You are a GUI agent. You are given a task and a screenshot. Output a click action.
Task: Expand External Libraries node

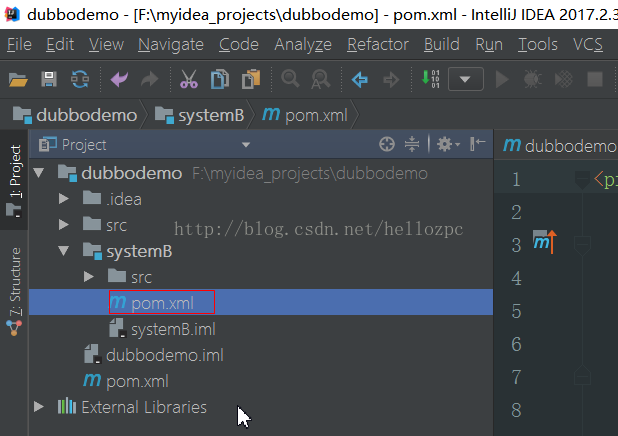click(39, 407)
